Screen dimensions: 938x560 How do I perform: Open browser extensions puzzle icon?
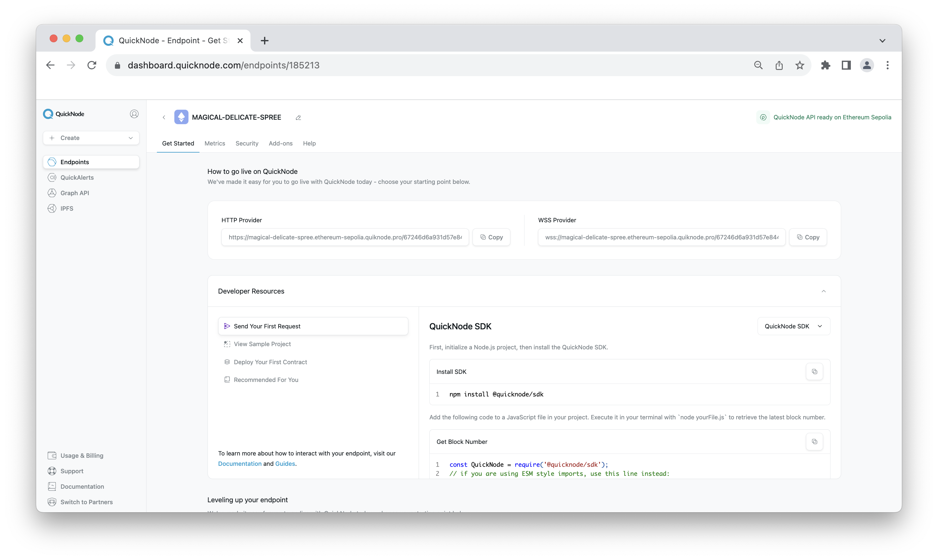[825, 65]
